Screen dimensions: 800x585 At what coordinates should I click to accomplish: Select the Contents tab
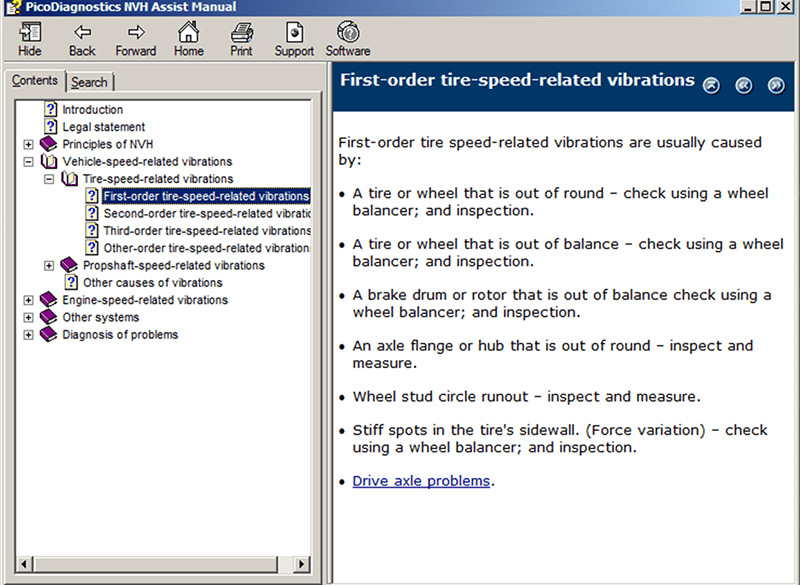tap(35, 81)
